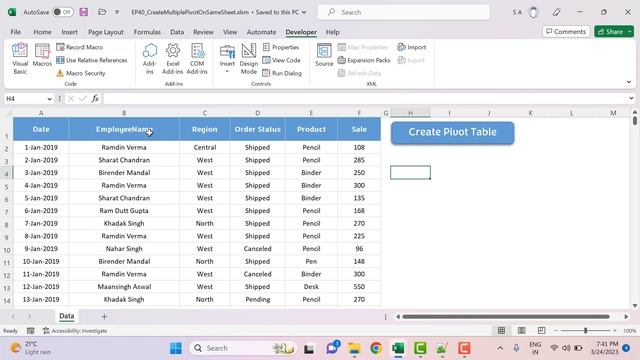Click the XML Import button
640x360 pixels.
click(x=412, y=47)
